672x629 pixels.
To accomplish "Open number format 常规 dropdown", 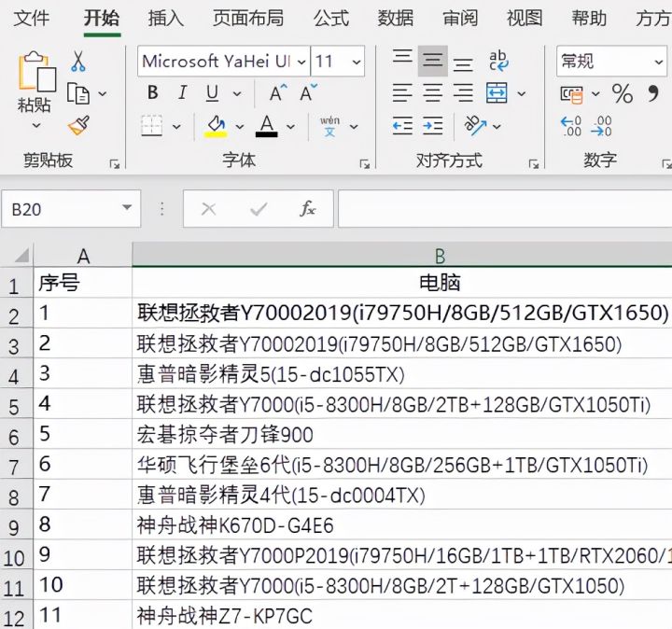I will tap(658, 62).
